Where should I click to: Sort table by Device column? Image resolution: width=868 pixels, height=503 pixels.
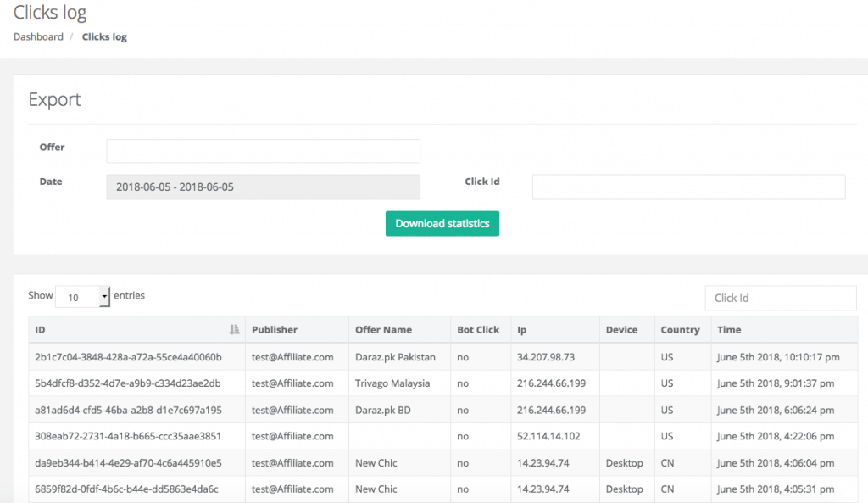pos(621,330)
